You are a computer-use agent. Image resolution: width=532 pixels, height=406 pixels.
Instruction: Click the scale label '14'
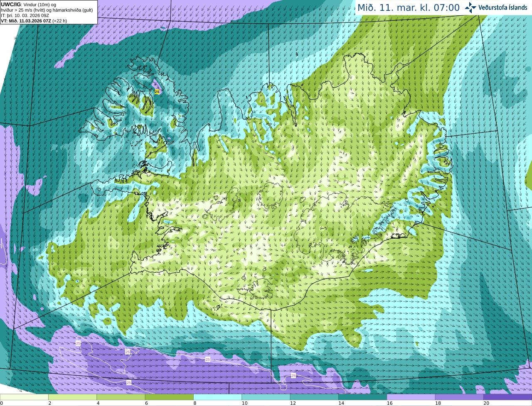(341, 403)
